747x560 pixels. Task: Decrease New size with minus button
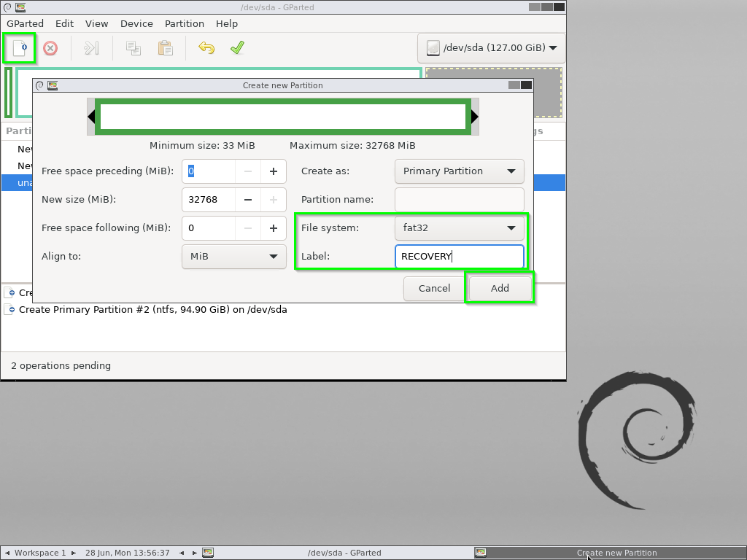click(x=248, y=200)
